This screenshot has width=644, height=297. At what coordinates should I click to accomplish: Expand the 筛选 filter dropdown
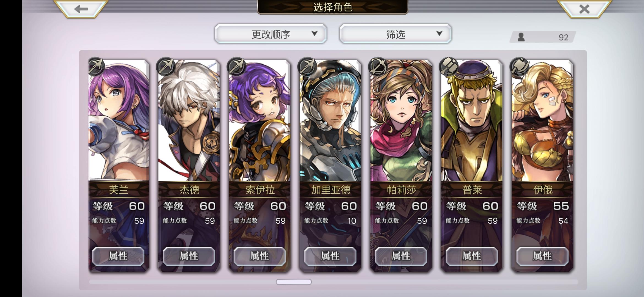pos(395,34)
